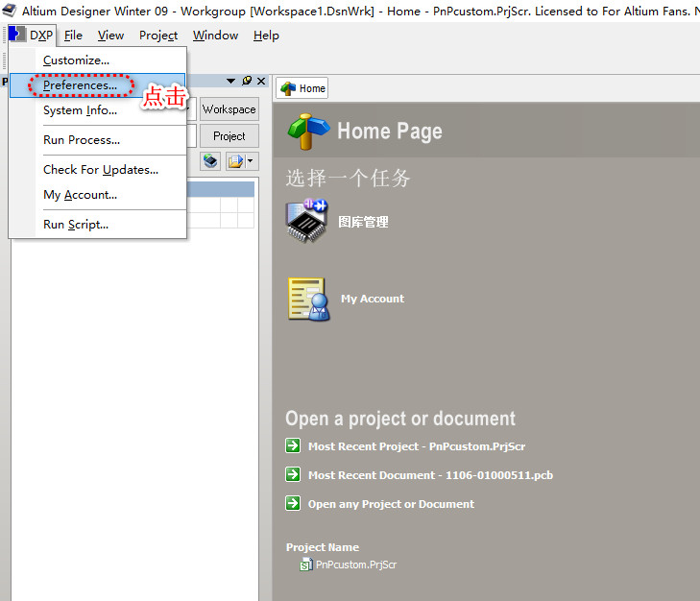Toggle the panel pin icon
The height and width of the screenshot is (601, 700).
point(247,82)
